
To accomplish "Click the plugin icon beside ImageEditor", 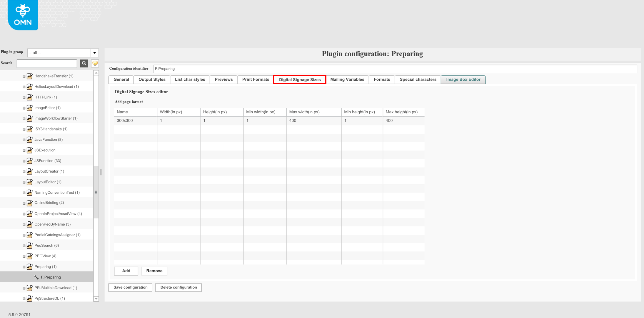I will pos(29,107).
